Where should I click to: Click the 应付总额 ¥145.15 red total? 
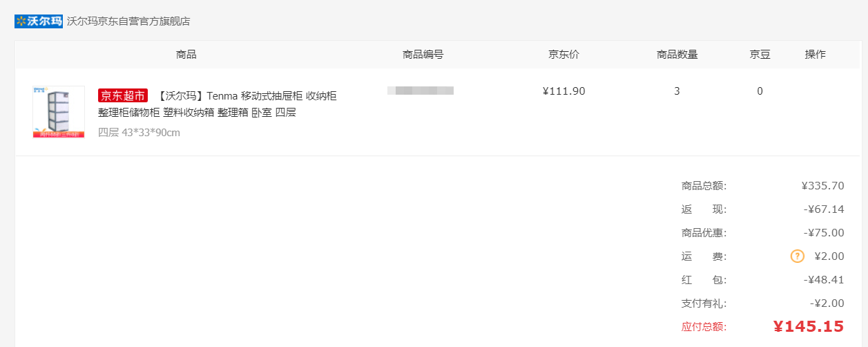coord(809,326)
